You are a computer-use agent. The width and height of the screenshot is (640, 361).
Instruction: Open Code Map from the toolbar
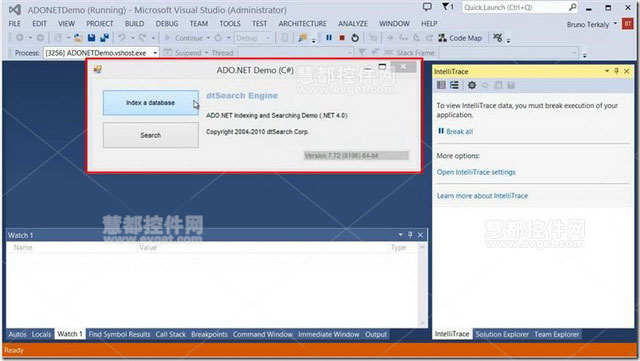(460, 38)
